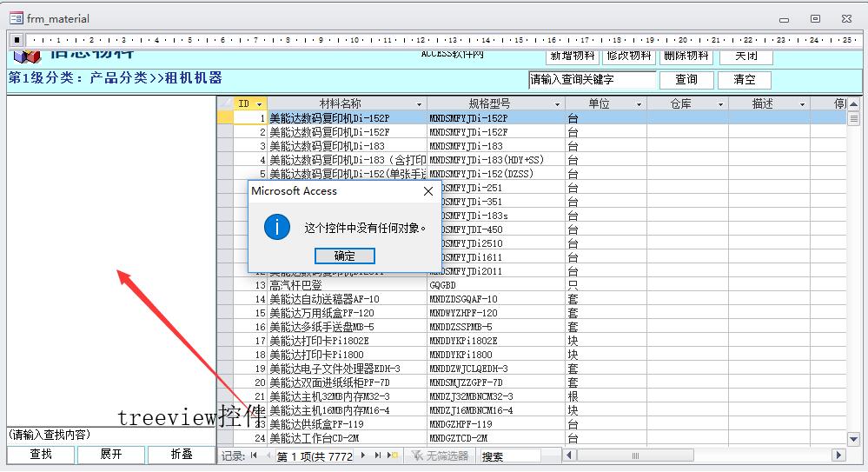The width and height of the screenshot is (868, 472).
Task: Select the MNDGZHPF-119 specification cell
Action: (x=496, y=424)
